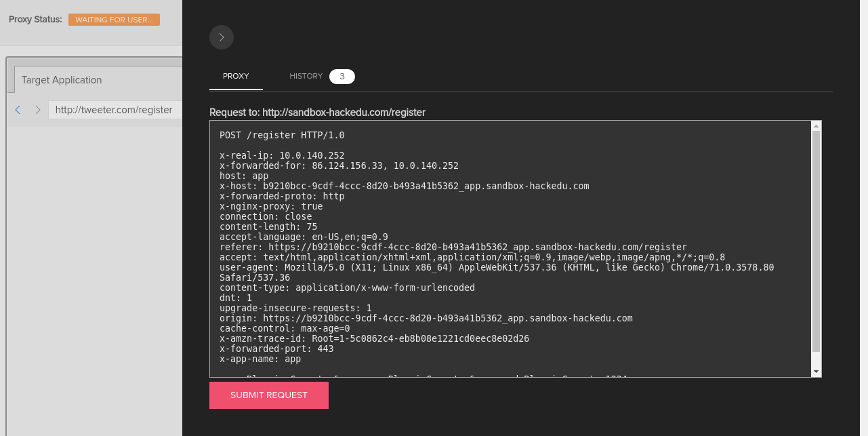Click the x-app-name: app line
The width and height of the screenshot is (868, 436).
click(x=260, y=359)
